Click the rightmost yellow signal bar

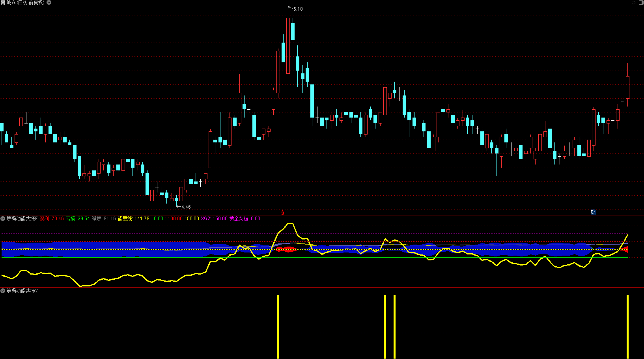coord(627,327)
